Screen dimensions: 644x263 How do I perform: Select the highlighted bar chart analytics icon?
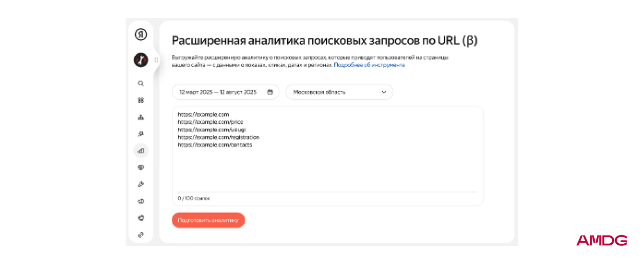click(x=141, y=151)
